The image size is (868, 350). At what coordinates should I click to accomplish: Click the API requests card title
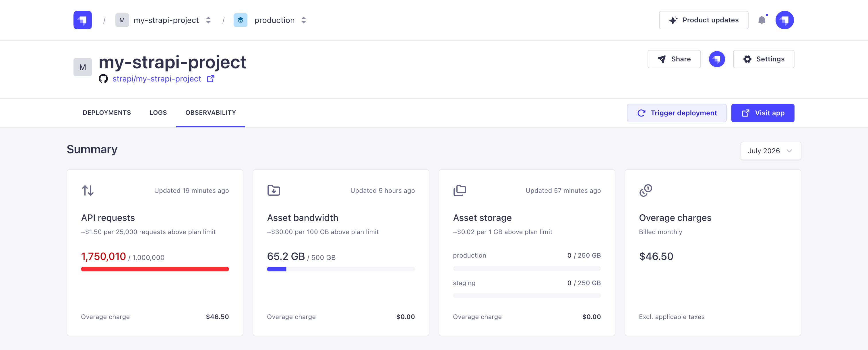108,218
